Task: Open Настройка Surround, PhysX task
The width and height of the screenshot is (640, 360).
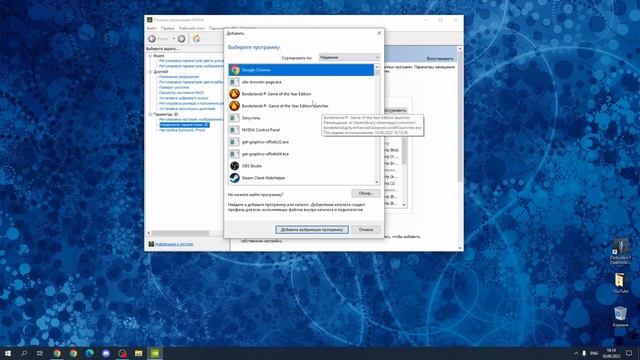Action: (x=182, y=130)
